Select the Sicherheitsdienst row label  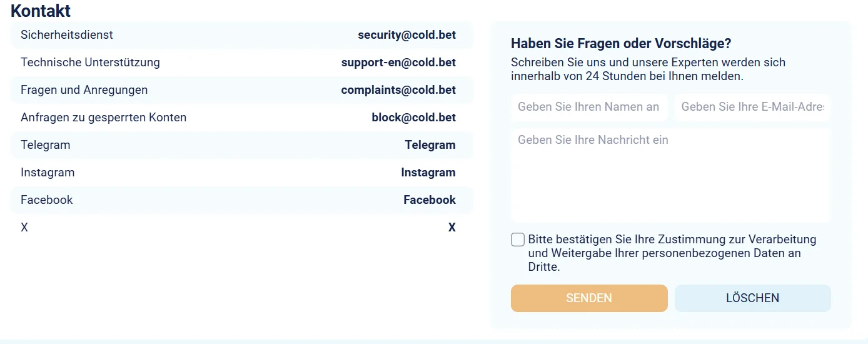tap(67, 35)
